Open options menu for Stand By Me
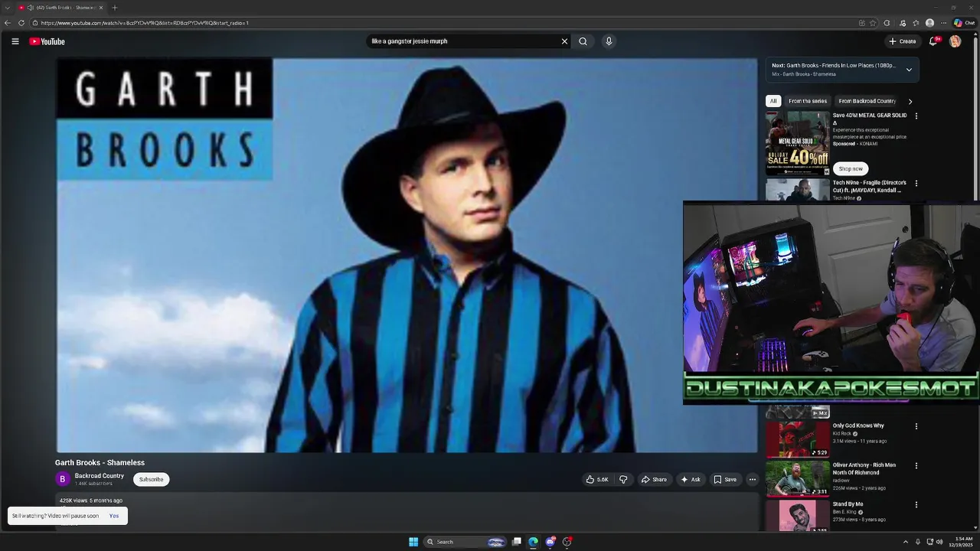The width and height of the screenshot is (980, 551). pos(916,505)
